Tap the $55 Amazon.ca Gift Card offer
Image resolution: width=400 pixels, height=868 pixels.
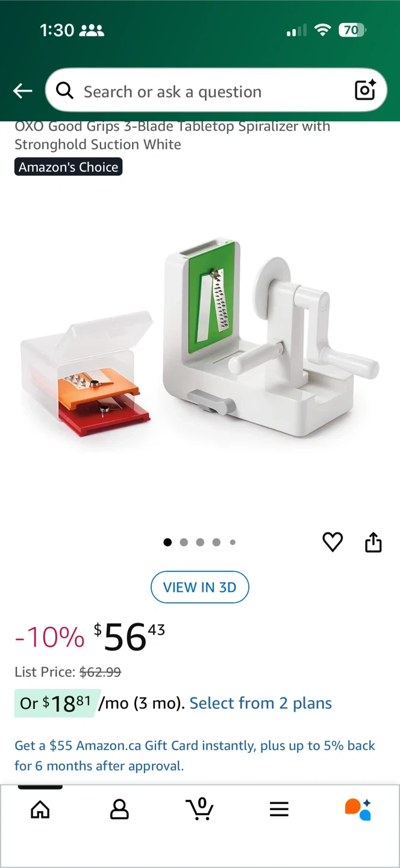[195, 756]
